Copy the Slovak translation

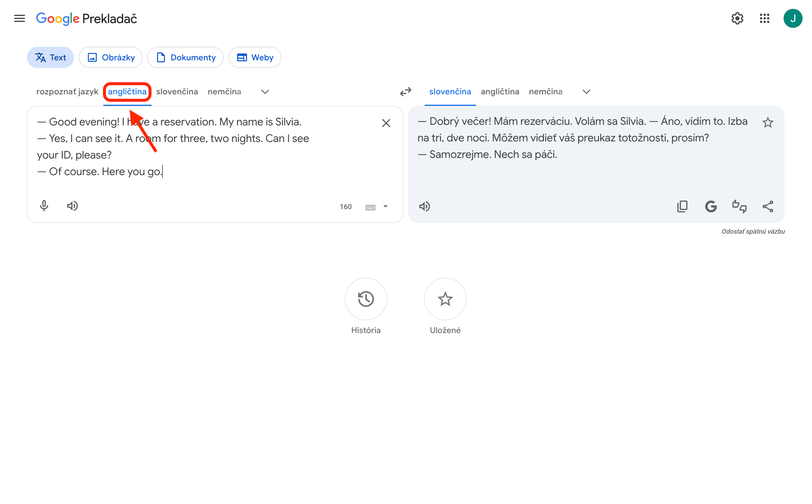(x=682, y=206)
